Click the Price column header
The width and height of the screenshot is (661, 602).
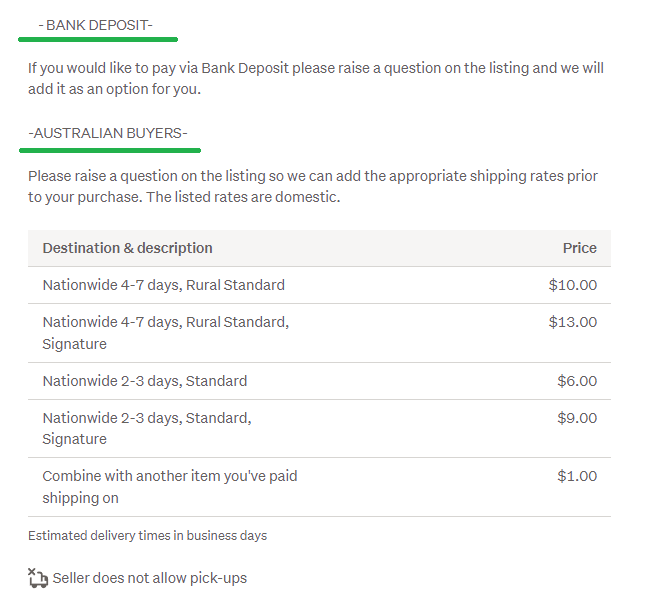(x=579, y=248)
